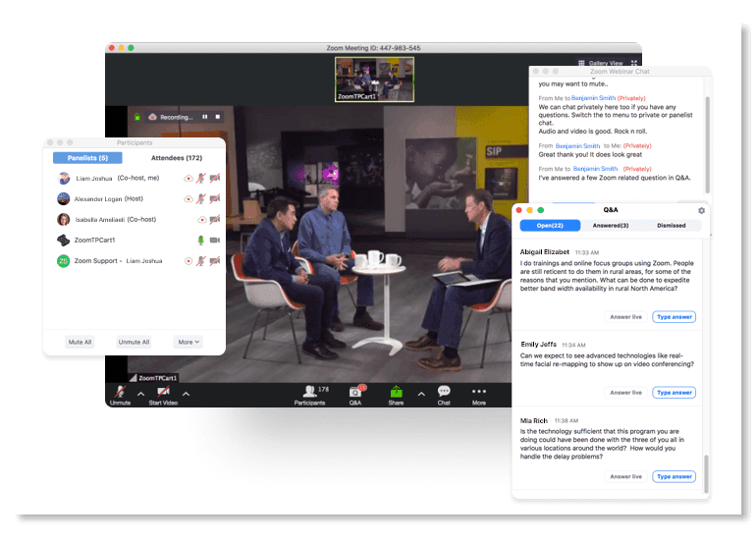Click the More ellipsis in meeting toolbar
This screenshot has width=756, height=542.
coord(479,391)
